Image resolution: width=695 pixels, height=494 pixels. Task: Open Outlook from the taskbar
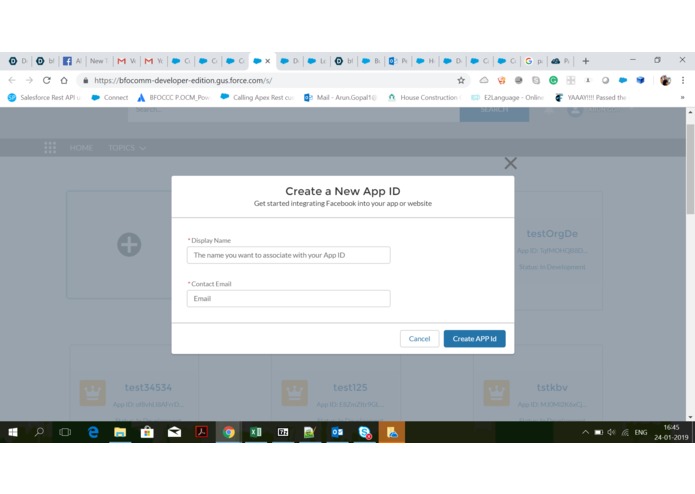click(337, 432)
